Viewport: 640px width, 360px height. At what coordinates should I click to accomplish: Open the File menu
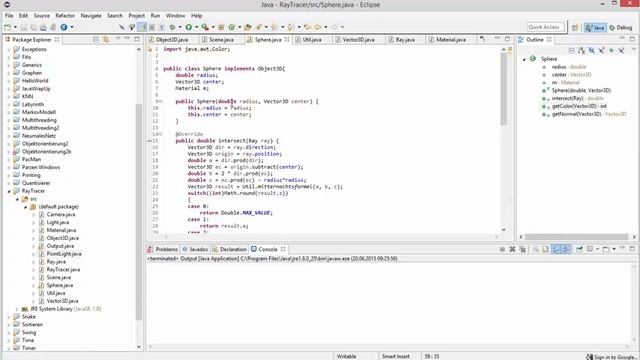tap(9, 16)
